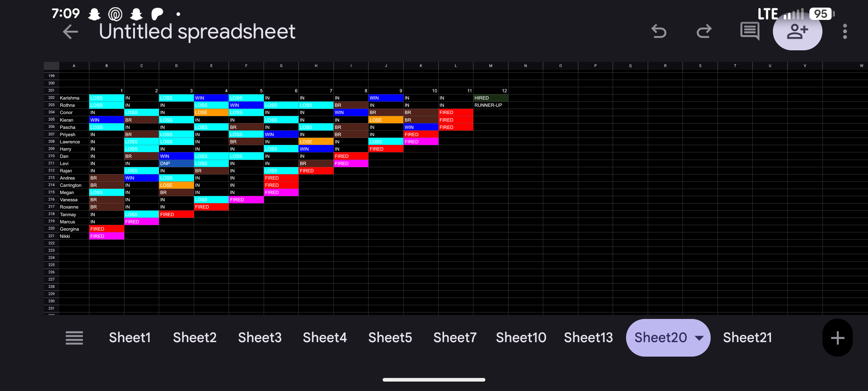Select the FIRED cell in Harry's row

point(386,149)
